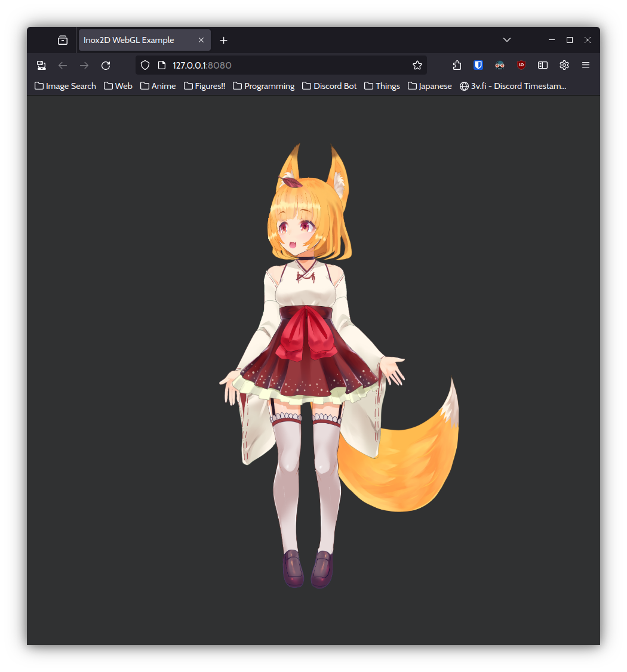Open the Web bookmark folder
Image resolution: width=627 pixels, height=672 pixels.
118,86
